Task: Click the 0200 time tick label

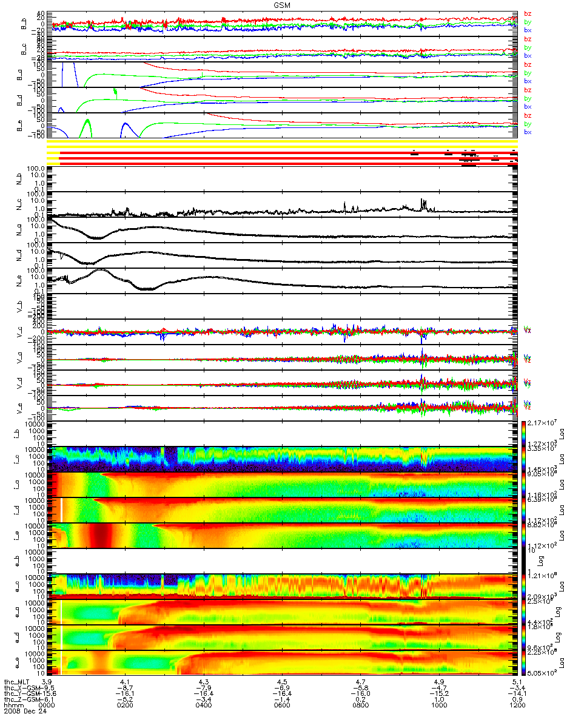Action: pos(125,706)
